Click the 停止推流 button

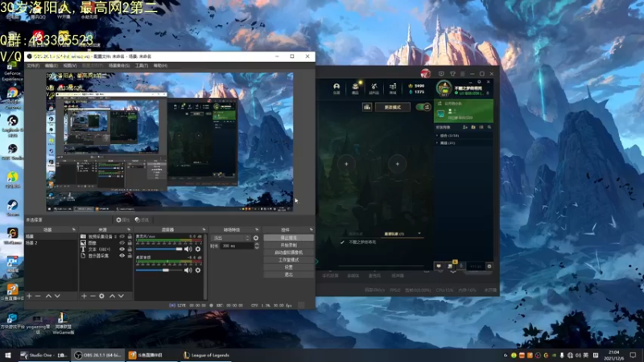pyautogui.click(x=289, y=237)
